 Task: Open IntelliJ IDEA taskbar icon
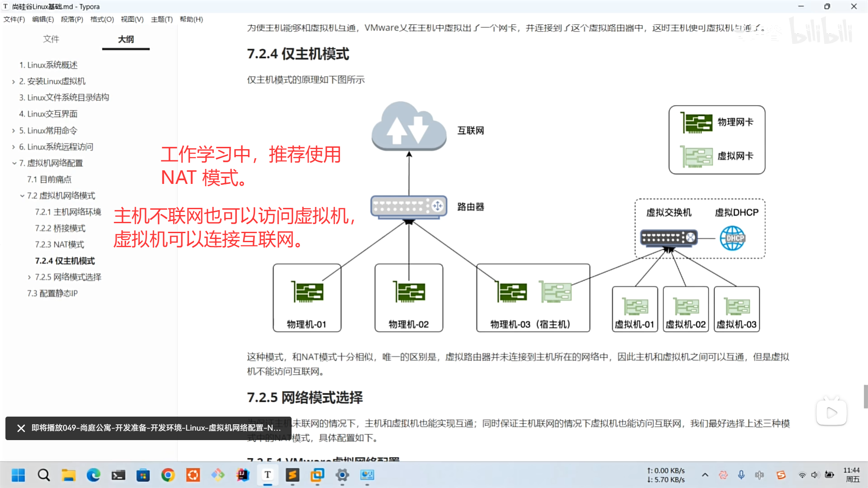coord(243,475)
